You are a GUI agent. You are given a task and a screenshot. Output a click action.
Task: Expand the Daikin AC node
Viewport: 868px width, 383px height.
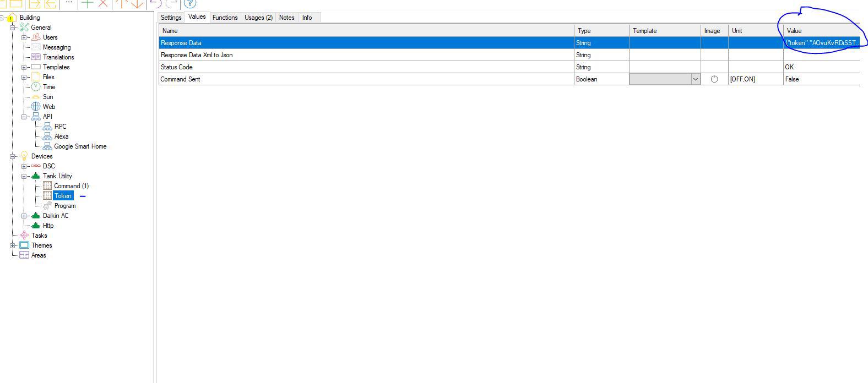click(x=24, y=216)
